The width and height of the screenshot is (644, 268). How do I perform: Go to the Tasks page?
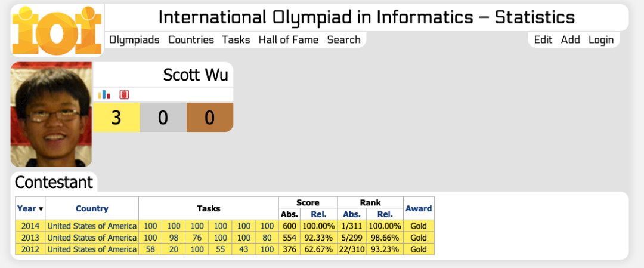(x=236, y=40)
